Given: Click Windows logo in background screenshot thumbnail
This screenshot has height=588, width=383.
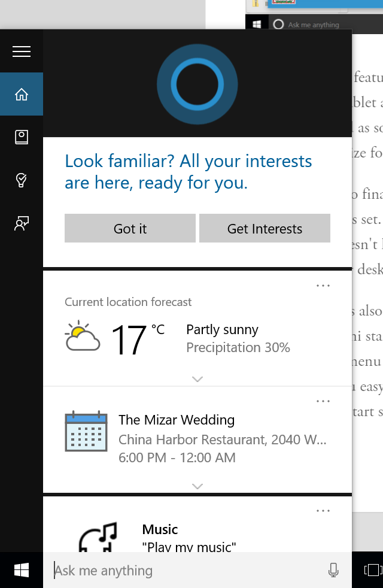Looking at the screenshot, I should point(257,24).
